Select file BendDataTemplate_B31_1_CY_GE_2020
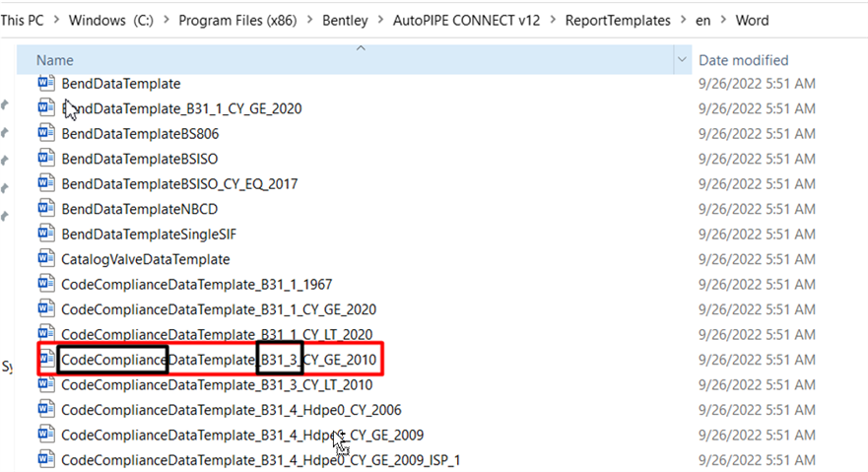The height and width of the screenshot is (472, 868). (x=181, y=108)
